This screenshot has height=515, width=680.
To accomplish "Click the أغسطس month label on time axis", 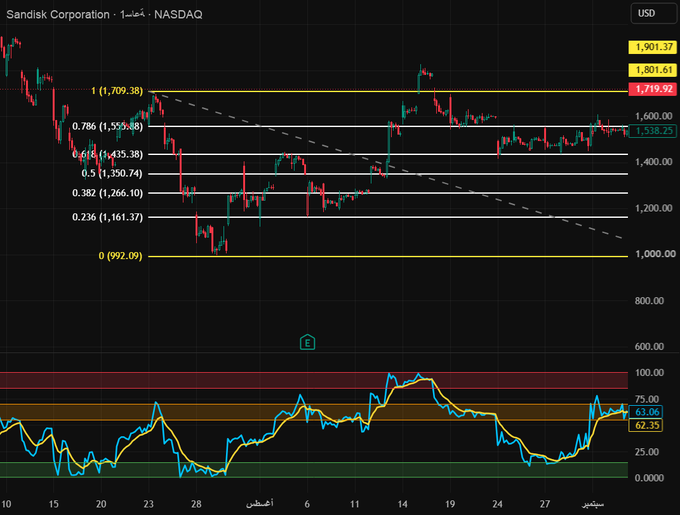I will pos(260,503).
